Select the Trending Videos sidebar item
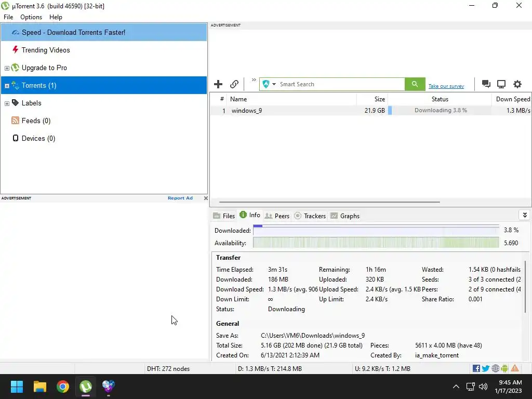Screen dimensions: 532x399 coord(104,50)
